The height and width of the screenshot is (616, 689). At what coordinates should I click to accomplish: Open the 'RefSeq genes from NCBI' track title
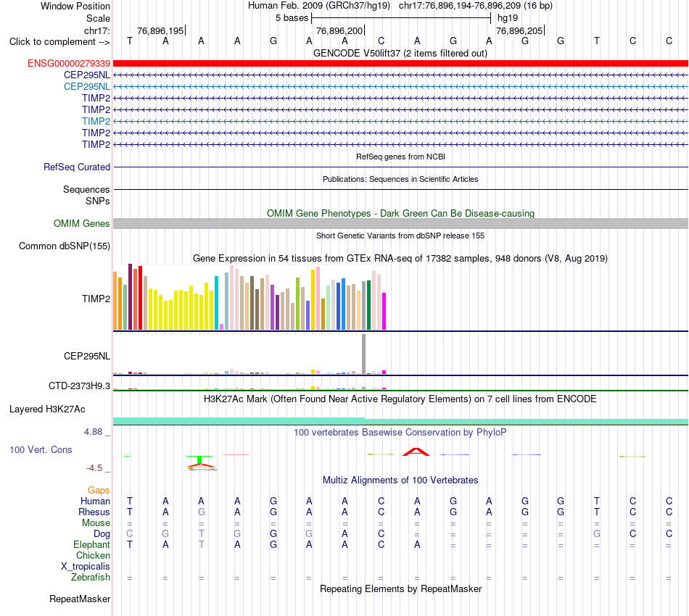400,157
